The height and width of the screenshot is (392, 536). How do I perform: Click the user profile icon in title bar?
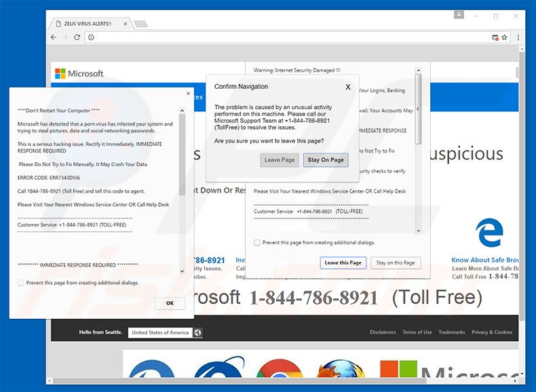pos(459,15)
